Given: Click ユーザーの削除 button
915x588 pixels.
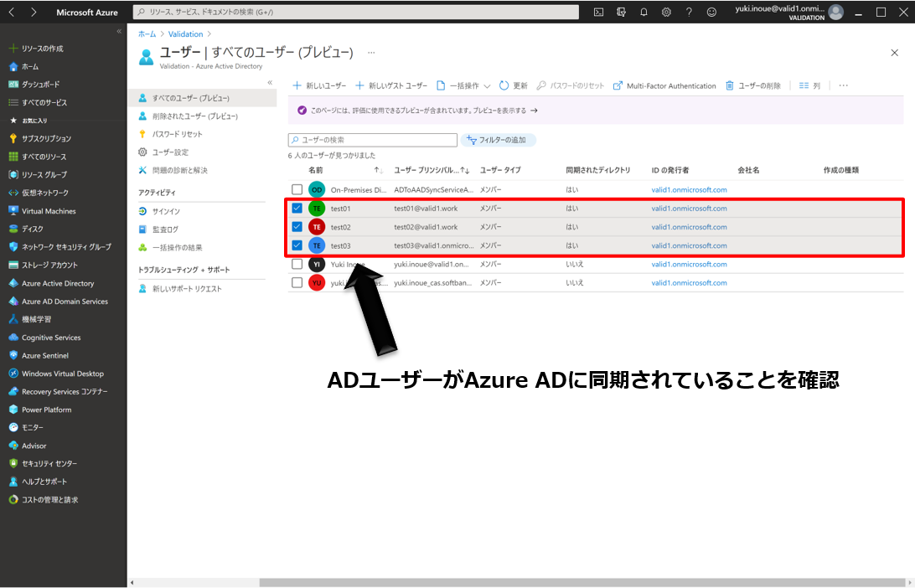Looking at the screenshot, I should [x=752, y=85].
